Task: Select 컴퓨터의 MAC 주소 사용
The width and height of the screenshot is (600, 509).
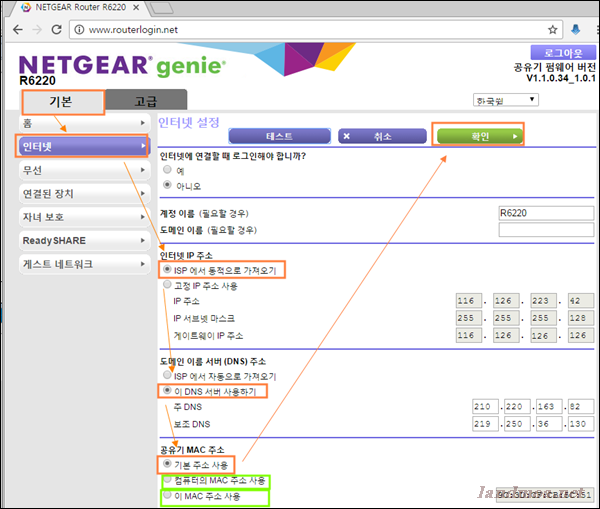Action: click(167, 479)
